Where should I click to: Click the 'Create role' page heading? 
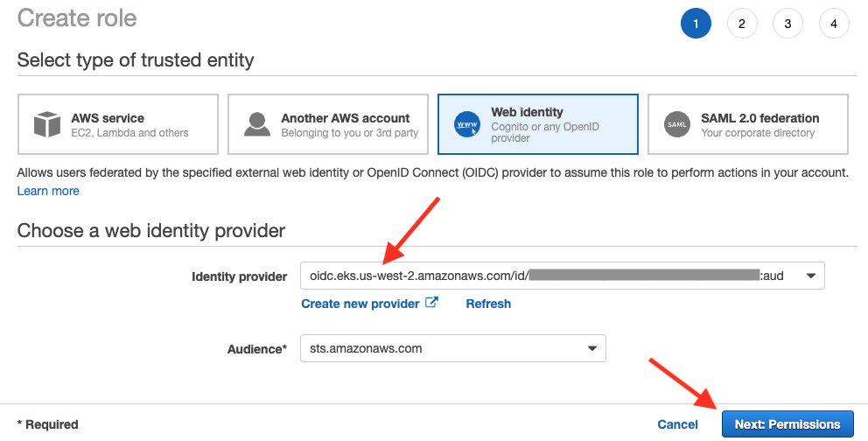pyautogui.click(x=77, y=17)
